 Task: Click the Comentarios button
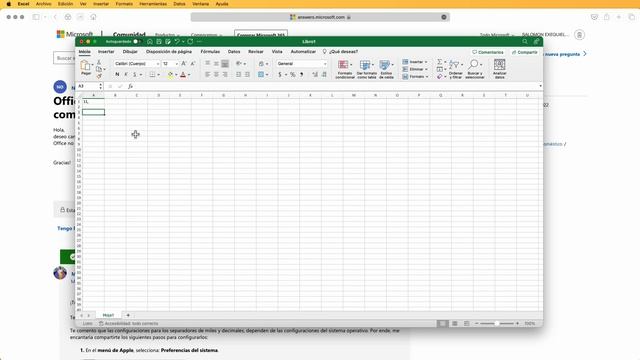pyautogui.click(x=488, y=52)
